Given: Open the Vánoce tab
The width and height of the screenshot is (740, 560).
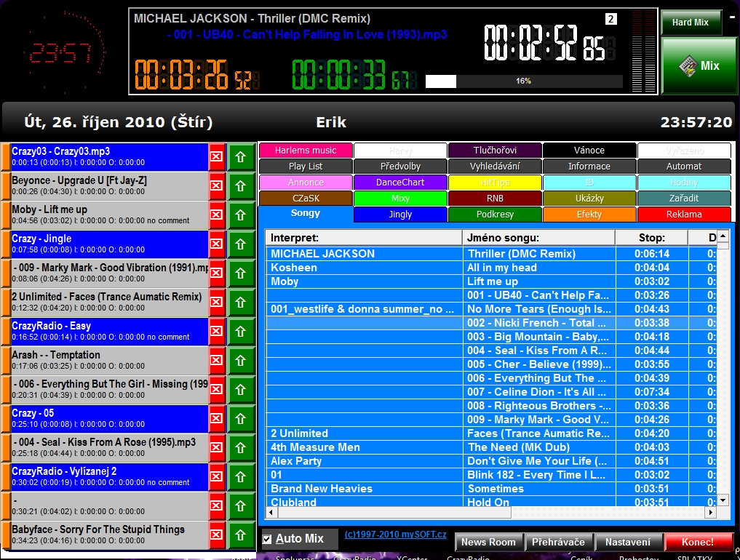Looking at the screenshot, I should point(589,151).
